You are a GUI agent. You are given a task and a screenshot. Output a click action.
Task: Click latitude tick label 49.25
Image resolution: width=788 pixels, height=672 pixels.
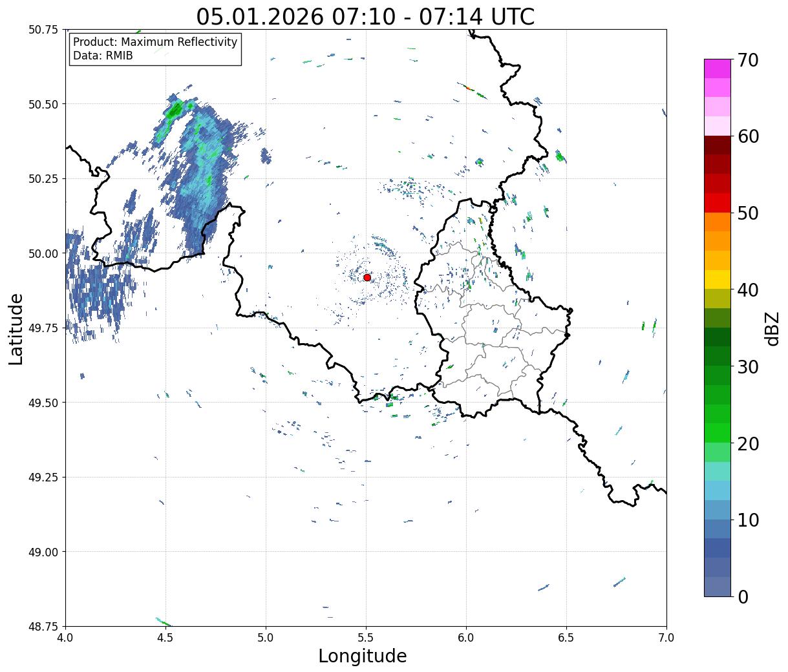tap(43, 477)
